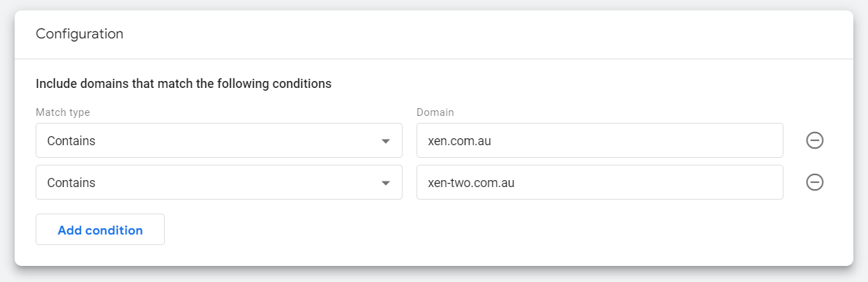Click the second Match type dropdown arrow
Screen dimensions: 868x282
[x=385, y=183]
